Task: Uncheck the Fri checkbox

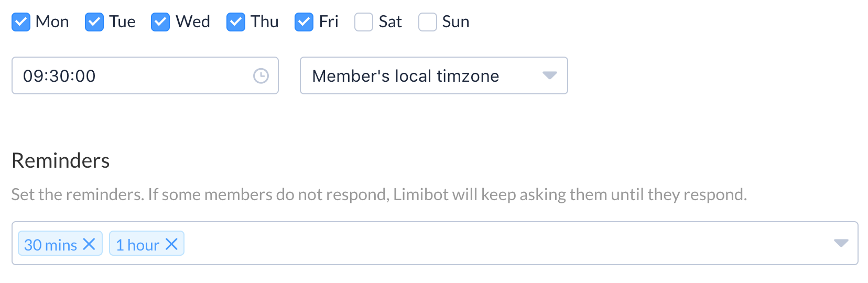Action: pyautogui.click(x=304, y=22)
